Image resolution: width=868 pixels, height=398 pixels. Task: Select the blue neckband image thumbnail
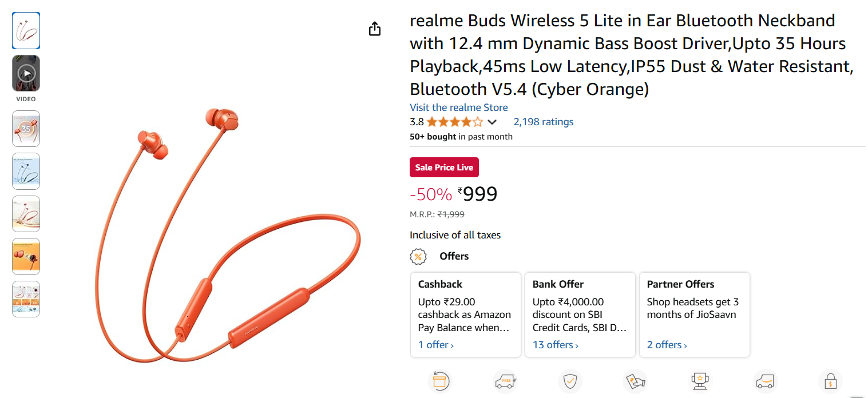26,171
